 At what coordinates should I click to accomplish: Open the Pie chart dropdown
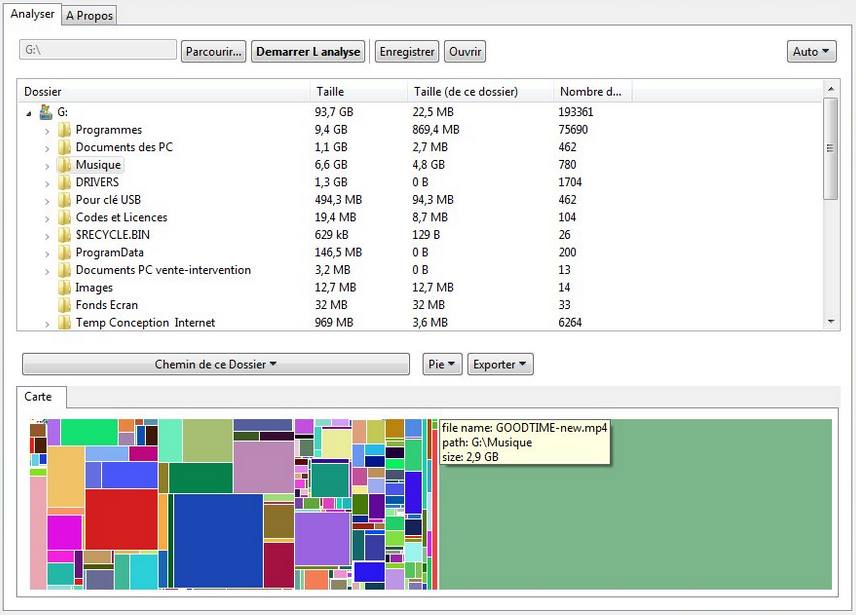442,364
